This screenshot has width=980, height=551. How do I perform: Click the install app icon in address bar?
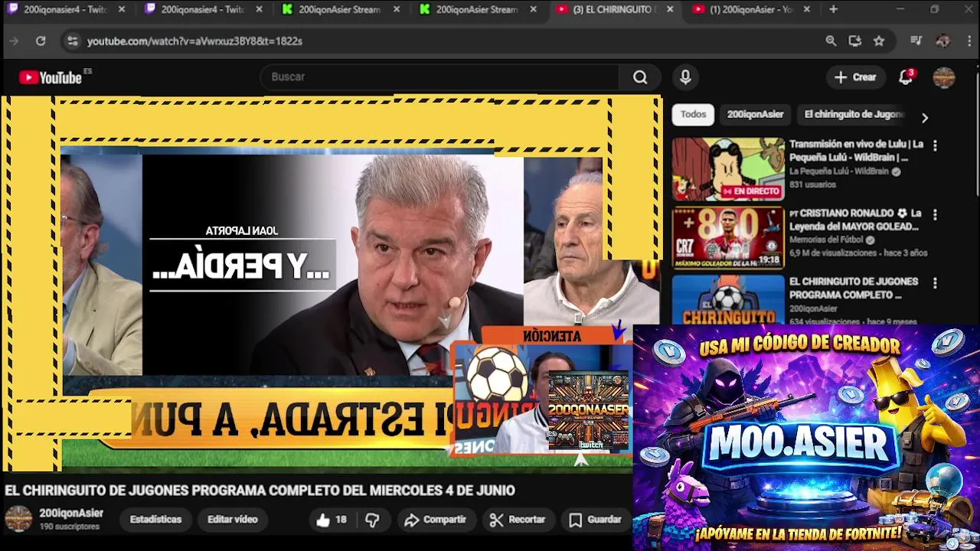(x=855, y=41)
